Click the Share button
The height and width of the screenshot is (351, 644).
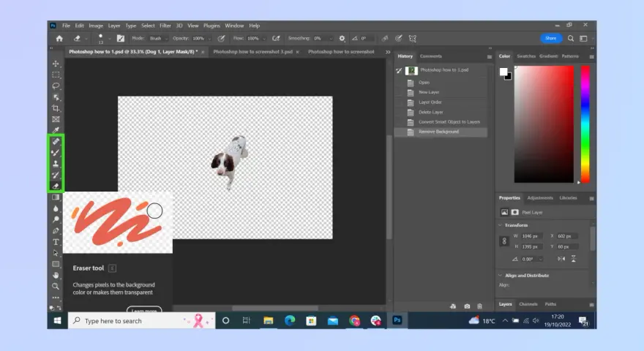(x=551, y=38)
